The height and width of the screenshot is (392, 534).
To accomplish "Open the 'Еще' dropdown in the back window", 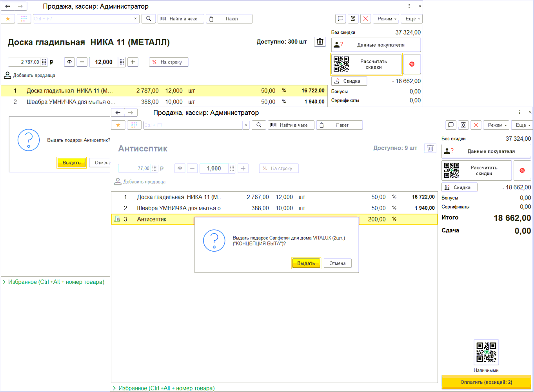I will coord(412,19).
